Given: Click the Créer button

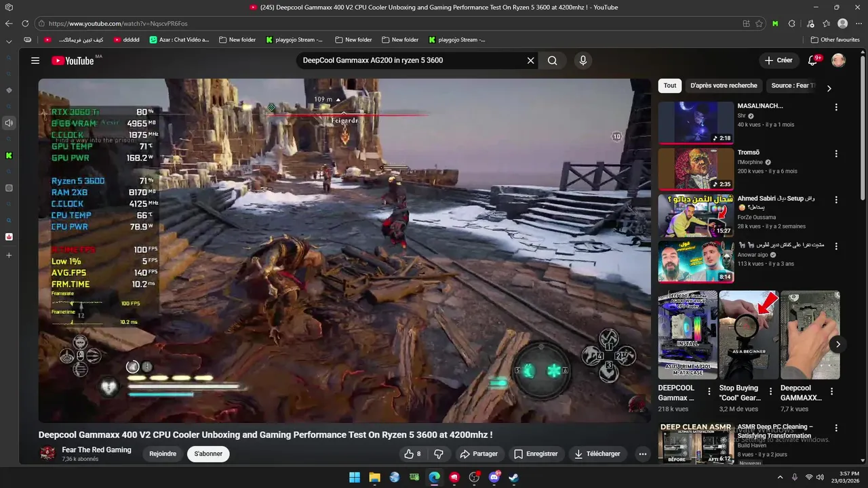Looking at the screenshot, I should click(778, 60).
